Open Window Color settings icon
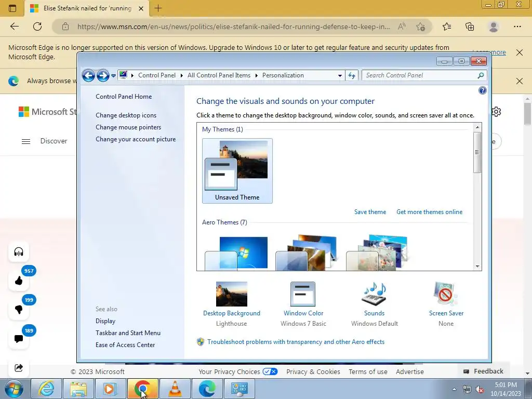 (303, 294)
